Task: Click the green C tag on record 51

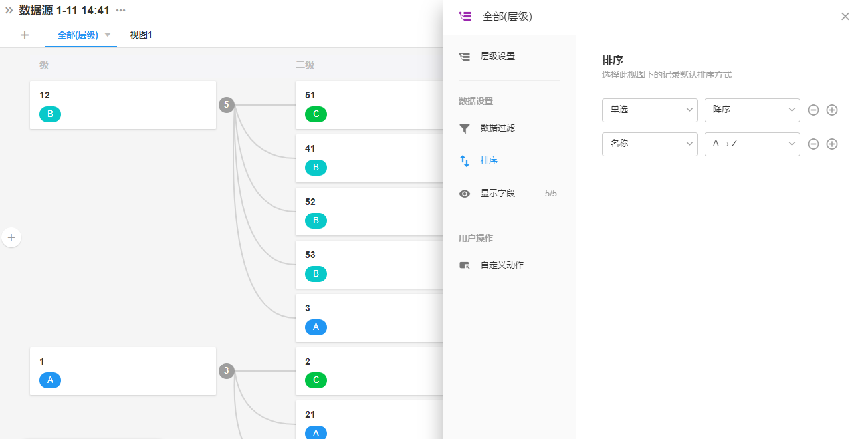Action: point(316,114)
